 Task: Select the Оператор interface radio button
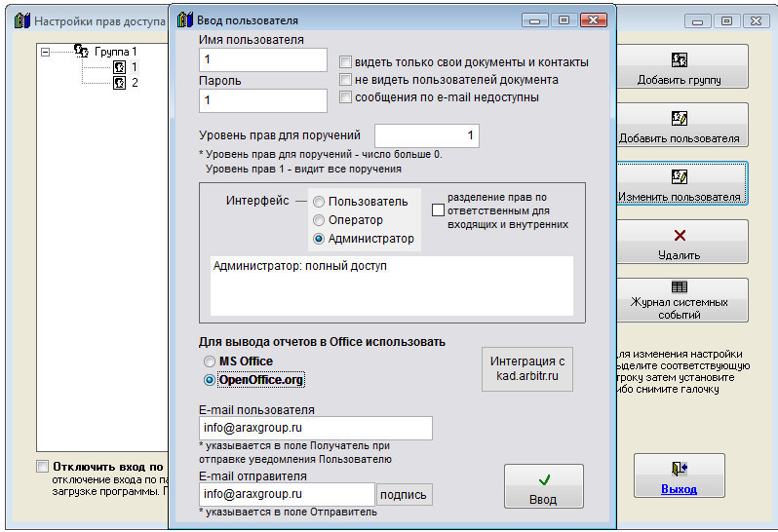click(x=319, y=220)
